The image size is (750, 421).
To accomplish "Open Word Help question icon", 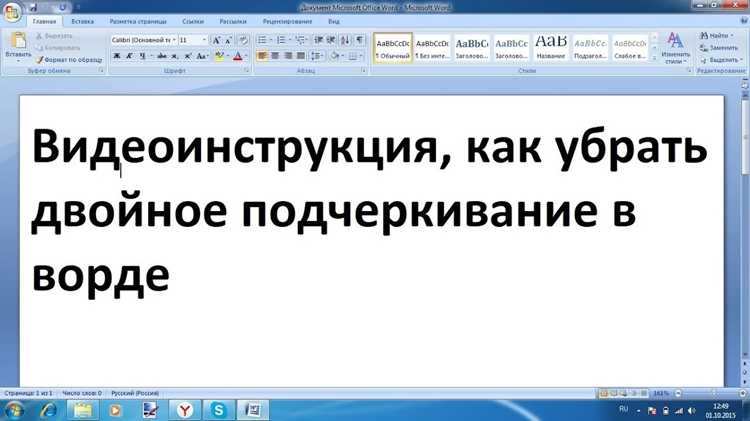I will coord(744,21).
